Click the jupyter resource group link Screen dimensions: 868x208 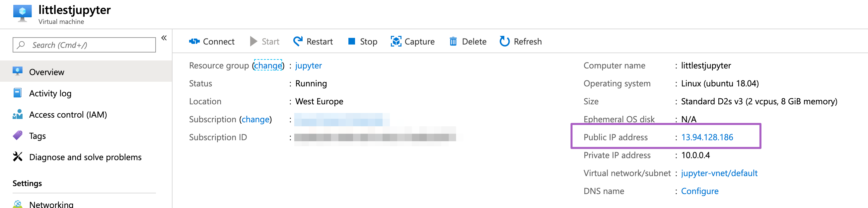308,65
